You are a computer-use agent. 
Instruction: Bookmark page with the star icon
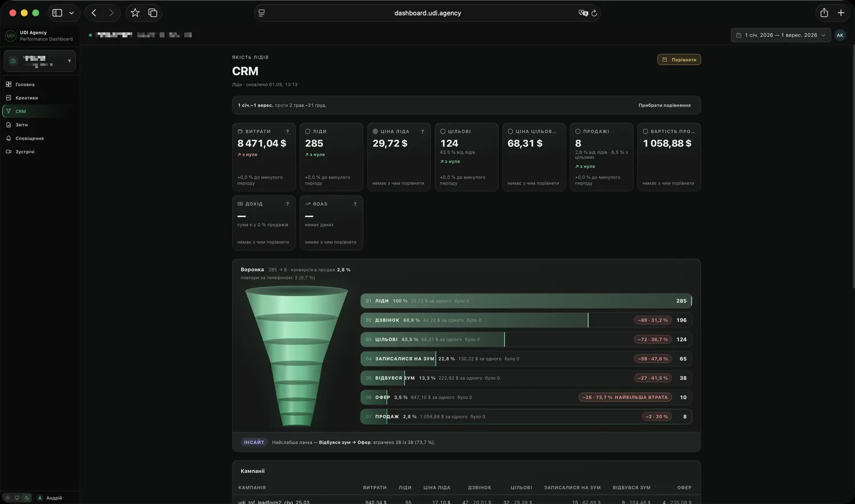pyautogui.click(x=135, y=13)
